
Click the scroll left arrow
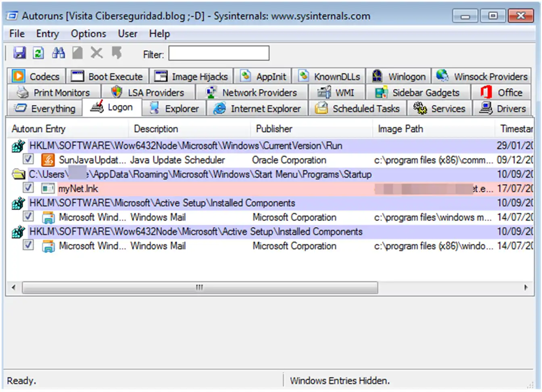click(14, 288)
